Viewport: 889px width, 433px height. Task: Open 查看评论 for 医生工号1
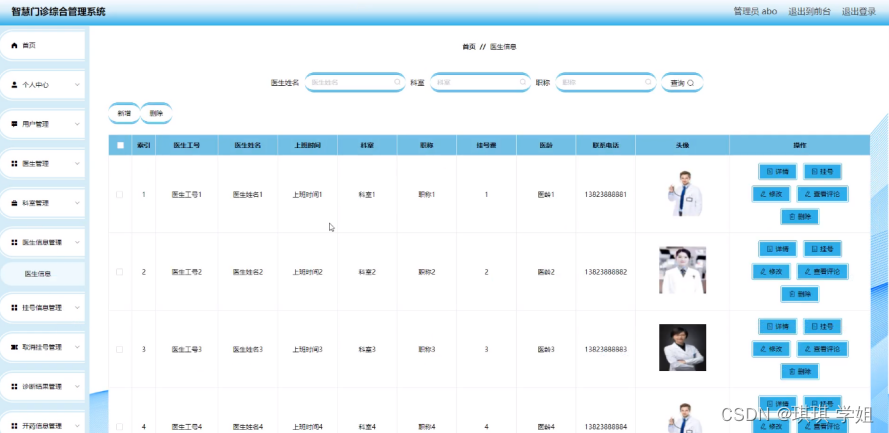(x=822, y=194)
